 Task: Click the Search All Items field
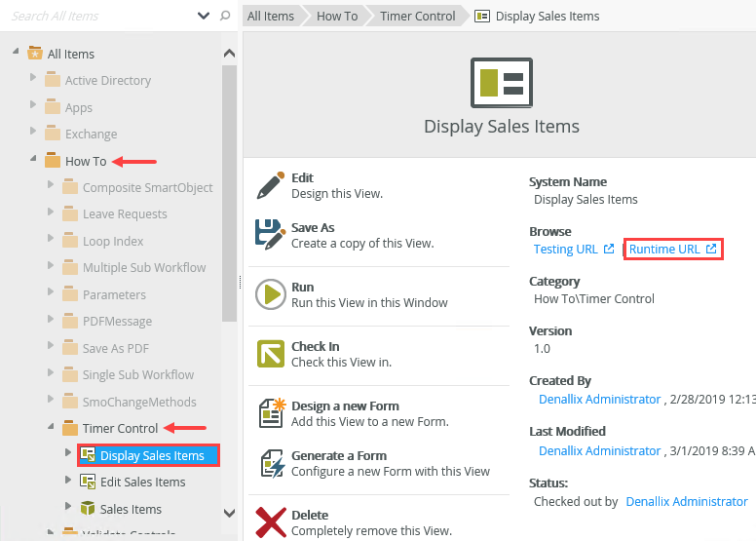click(97, 16)
